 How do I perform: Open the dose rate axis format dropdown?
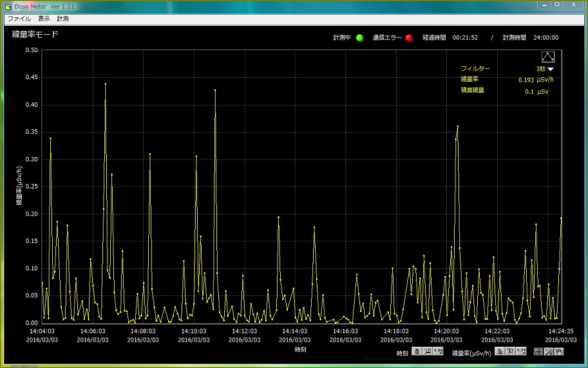tap(521, 351)
